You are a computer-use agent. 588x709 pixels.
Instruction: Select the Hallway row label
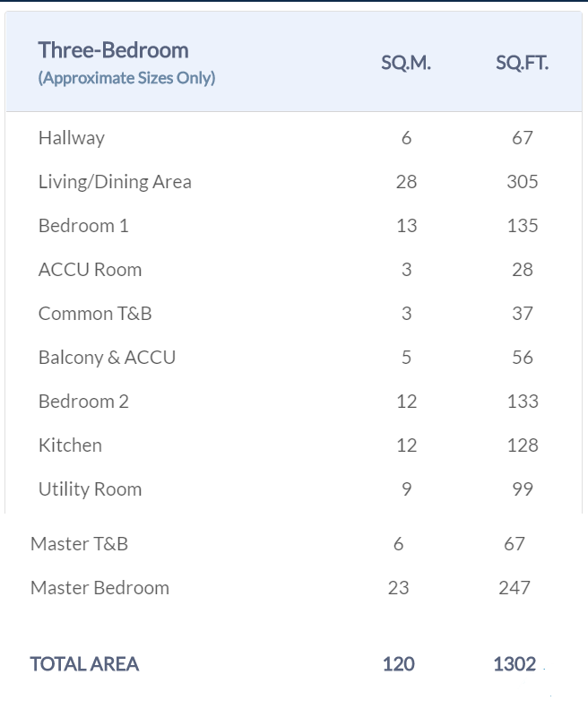[x=72, y=137]
